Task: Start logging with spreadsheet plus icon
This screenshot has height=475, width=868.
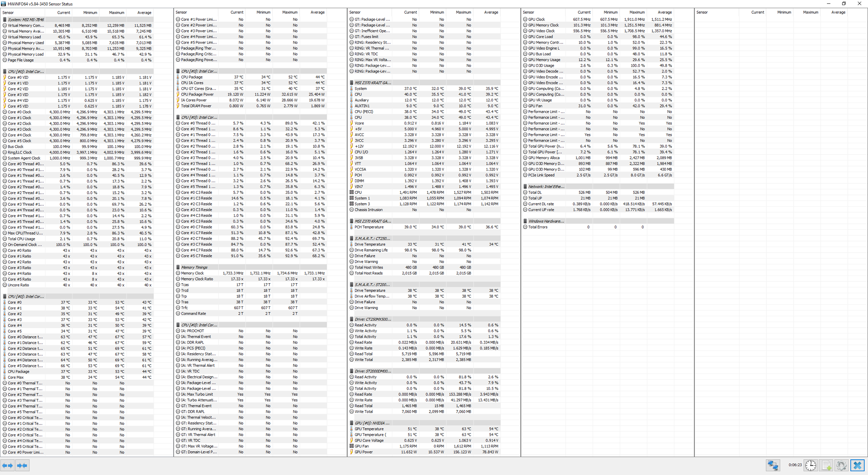Action: point(826,465)
